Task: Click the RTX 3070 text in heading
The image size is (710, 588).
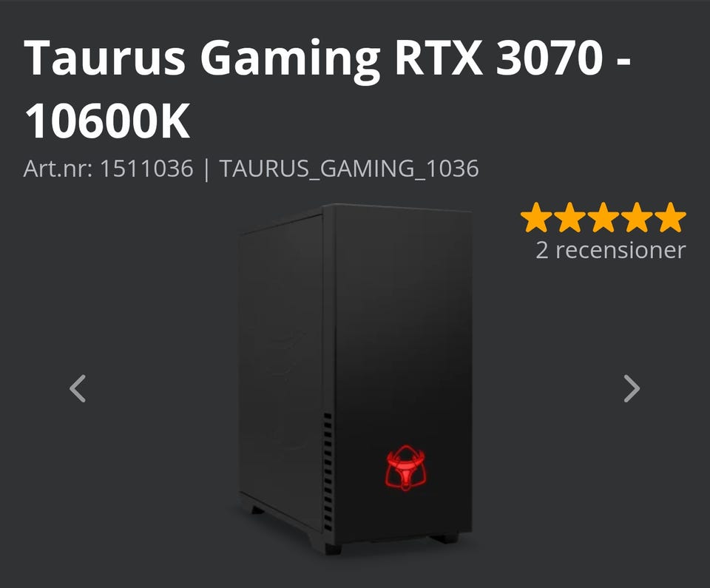Action: pyautogui.click(x=498, y=58)
